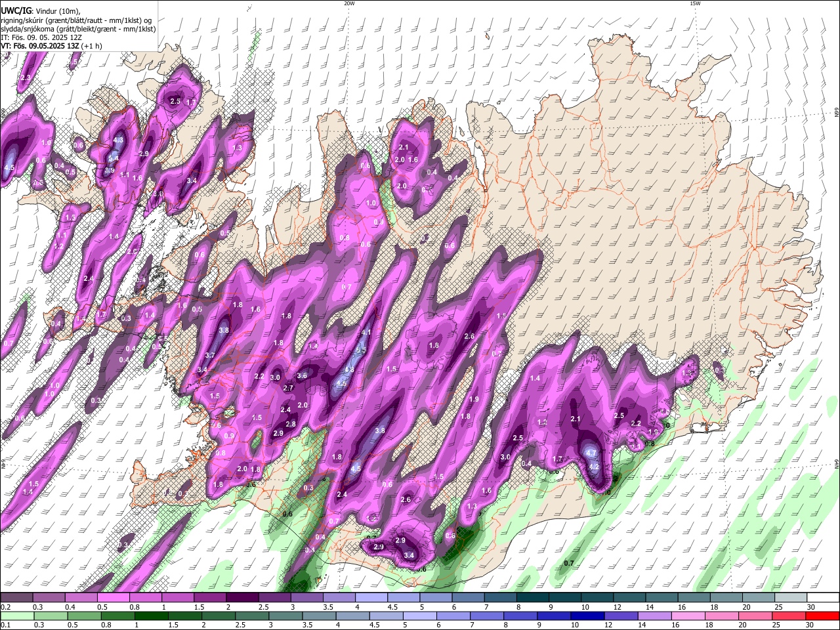This screenshot has height=630, width=840.
Task: Click the 2.8 precipitation value on the map
Action: pos(291,424)
